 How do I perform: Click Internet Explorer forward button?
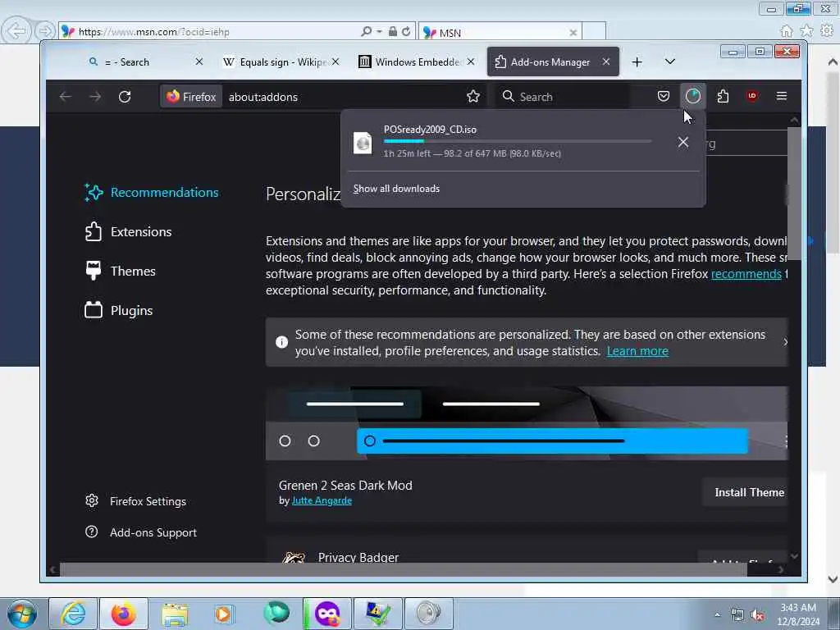(x=45, y=31)
